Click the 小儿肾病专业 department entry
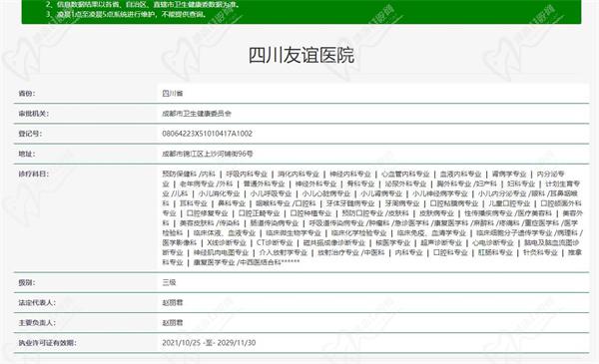Screen dimensions: 599x364 pyautogui.click(x=381, y=193)
